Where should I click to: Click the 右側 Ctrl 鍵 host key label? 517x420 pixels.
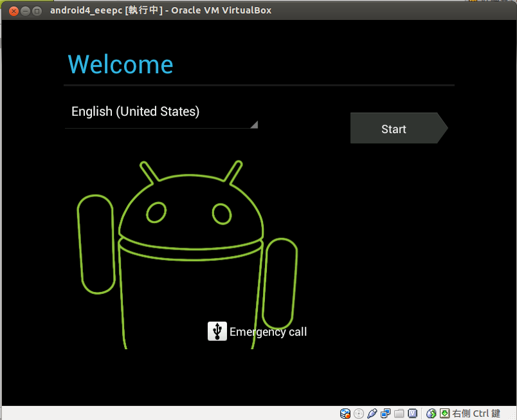coord(476,414)
